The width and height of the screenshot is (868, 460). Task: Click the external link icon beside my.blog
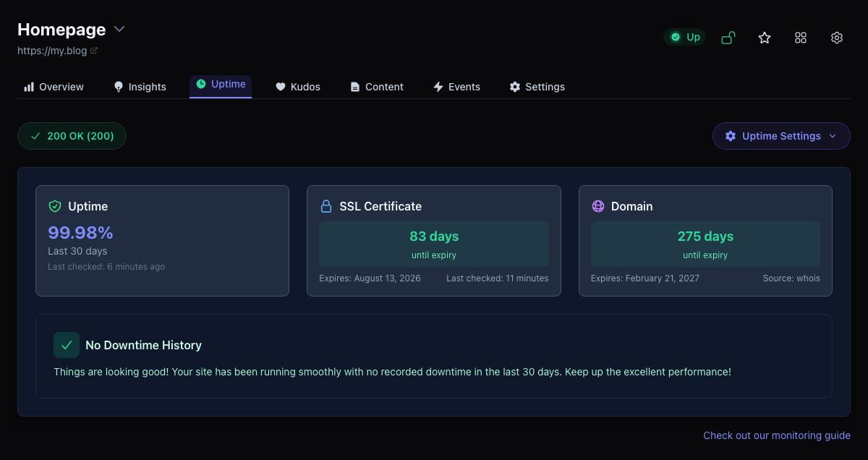pos(94,51)
